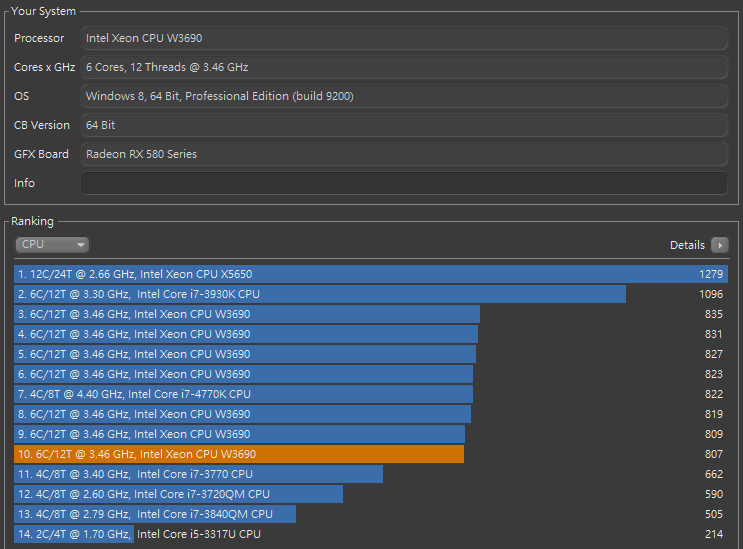Viewport: 743px width, 549px height.
Task: Select rank 12 Intel Core i7-3720QM row
Action: point(371,494)
